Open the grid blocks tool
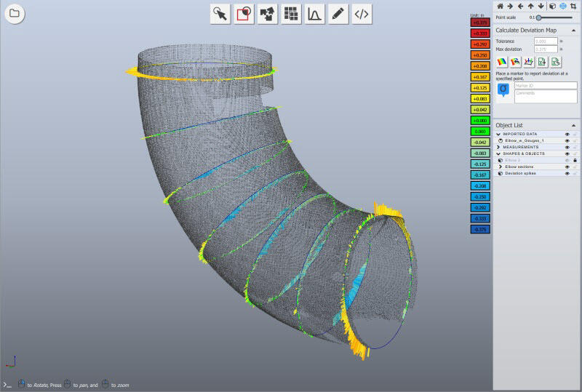The height and width of the screenshot is (392, 582). pyautogui.click(x=291, y=13)
